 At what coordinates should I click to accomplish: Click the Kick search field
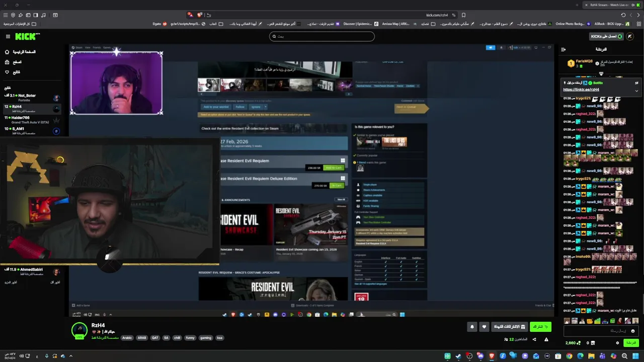(322, 36)
